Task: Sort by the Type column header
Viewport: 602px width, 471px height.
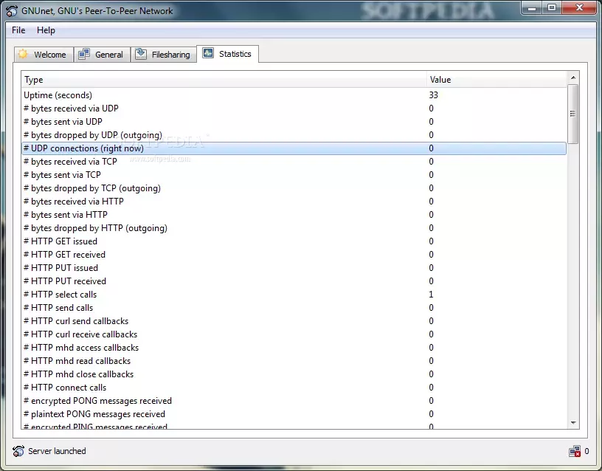Action: (224, 80)
